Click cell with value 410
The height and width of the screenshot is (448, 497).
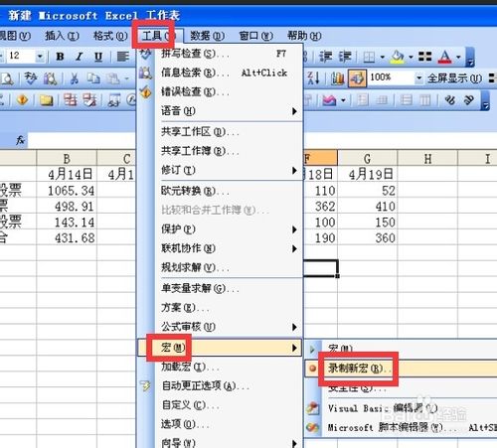[368, 207]
